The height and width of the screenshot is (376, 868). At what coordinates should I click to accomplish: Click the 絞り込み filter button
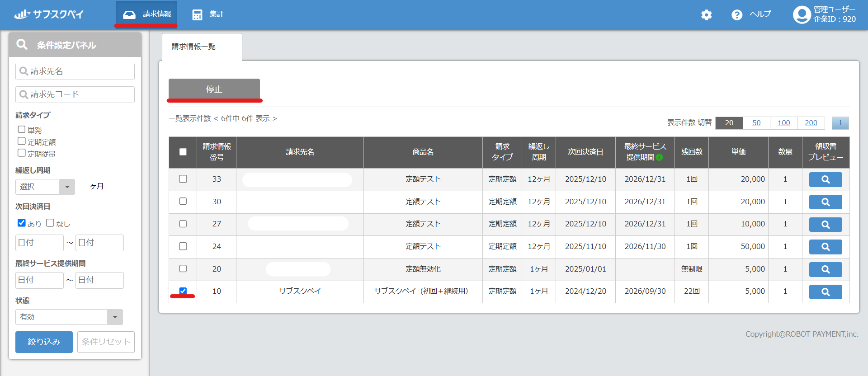tap(44, 342)
